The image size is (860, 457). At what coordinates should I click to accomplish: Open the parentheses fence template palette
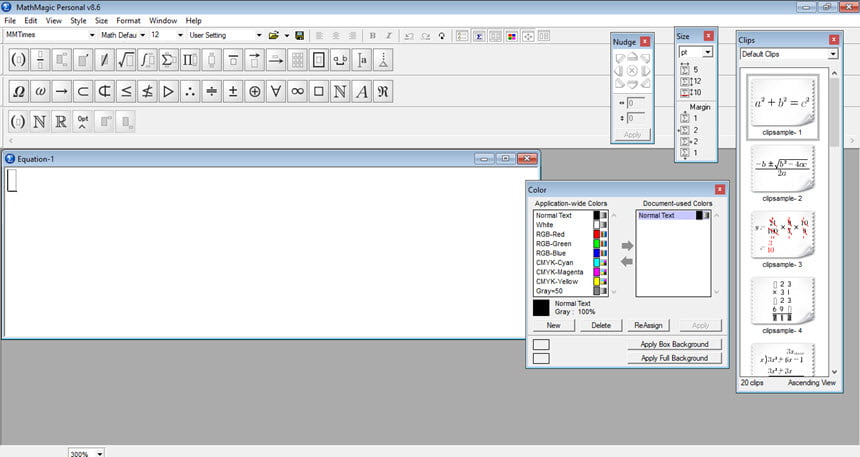click(x=18, y=60)
